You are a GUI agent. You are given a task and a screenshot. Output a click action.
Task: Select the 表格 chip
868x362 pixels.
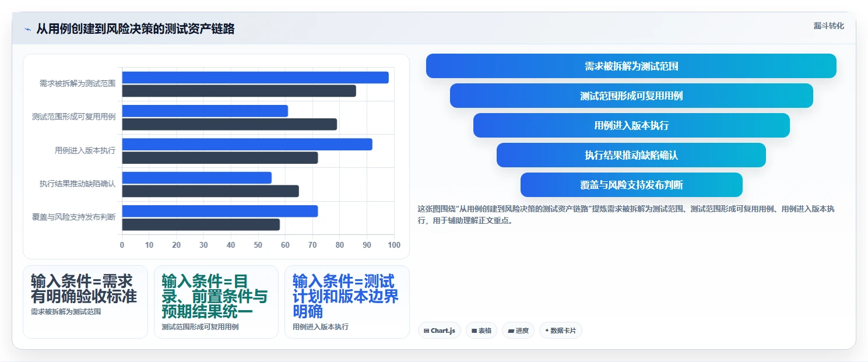[x=481, y=331]
